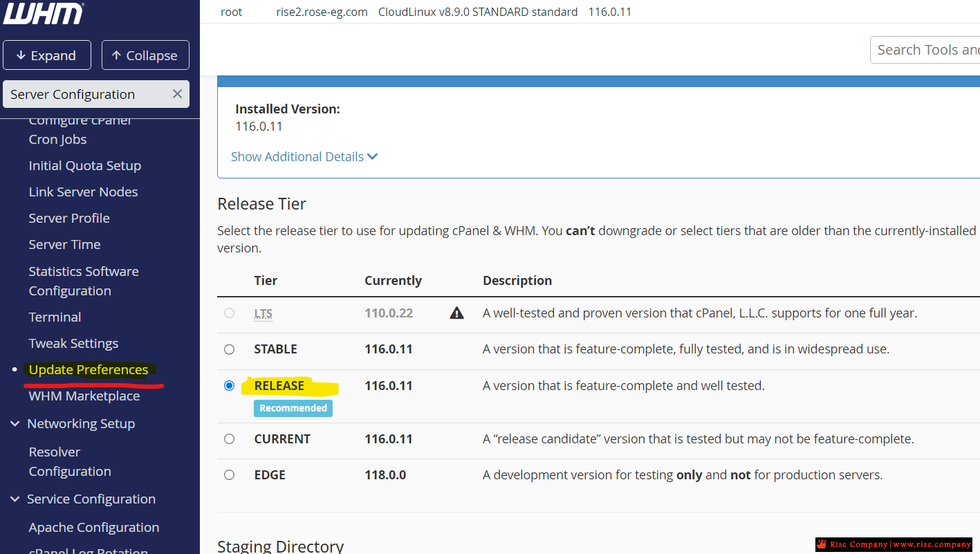The width and height of the screenshot is (980, 554).
Task: Open Link Server Nodes
Action: [83, 192]
